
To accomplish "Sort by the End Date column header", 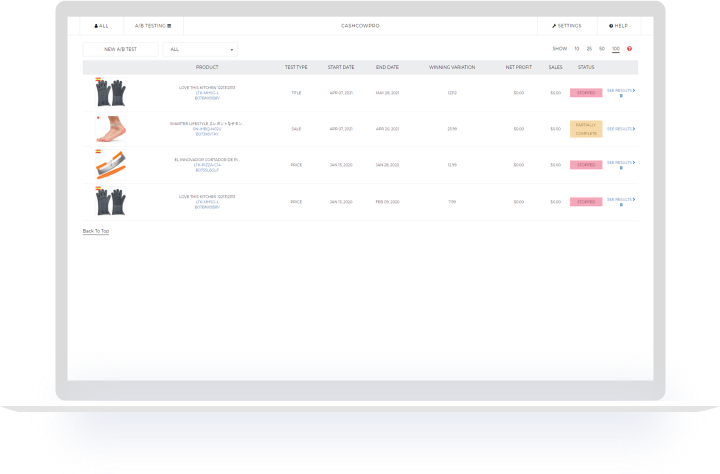I will pos(387,67).
